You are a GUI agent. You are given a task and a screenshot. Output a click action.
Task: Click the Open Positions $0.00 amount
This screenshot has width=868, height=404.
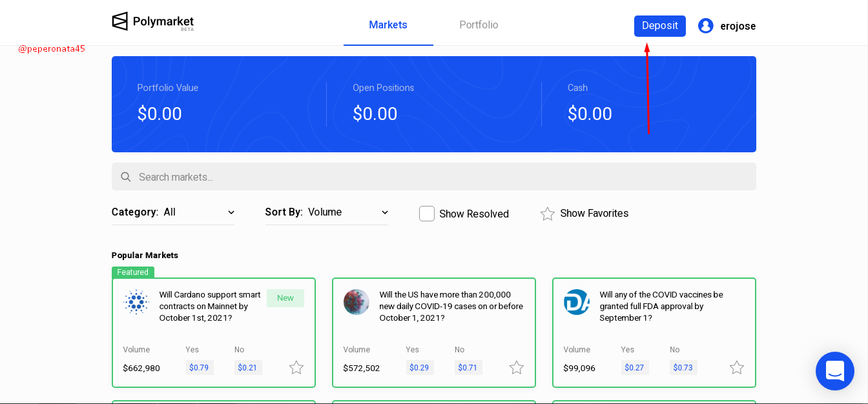click(x=375, y=114)
